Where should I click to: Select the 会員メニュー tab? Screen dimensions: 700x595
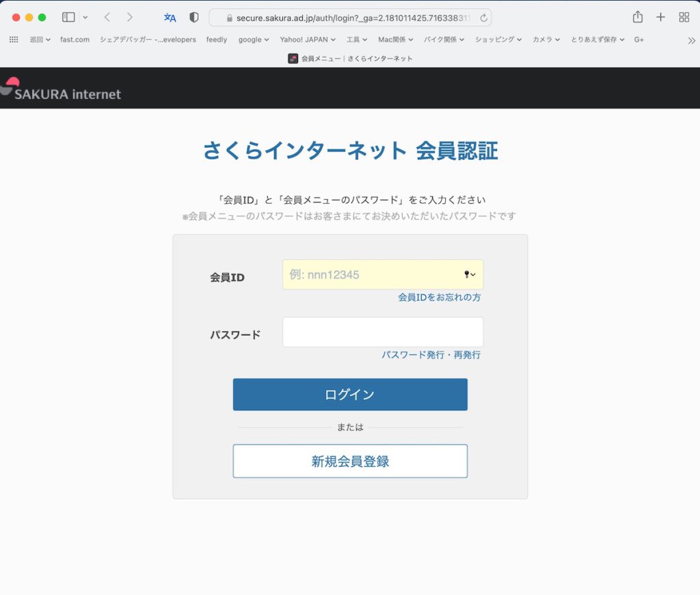[x=350, y=59]
